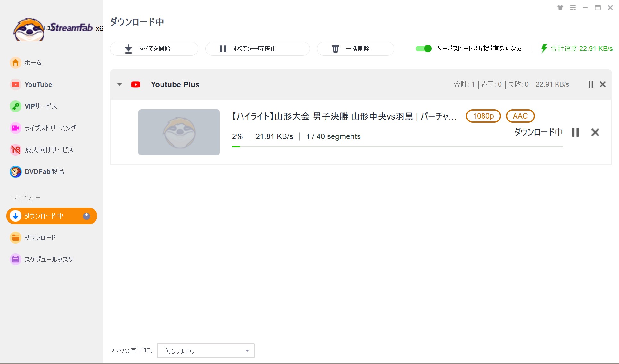Click the 終了: 0 counter text

tap(491, 84)
